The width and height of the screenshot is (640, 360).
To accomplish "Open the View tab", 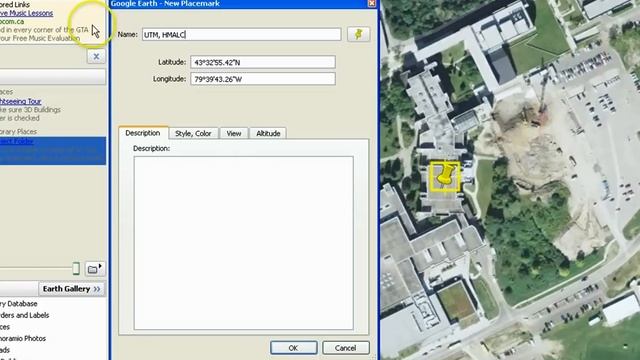I will (234, 133).
